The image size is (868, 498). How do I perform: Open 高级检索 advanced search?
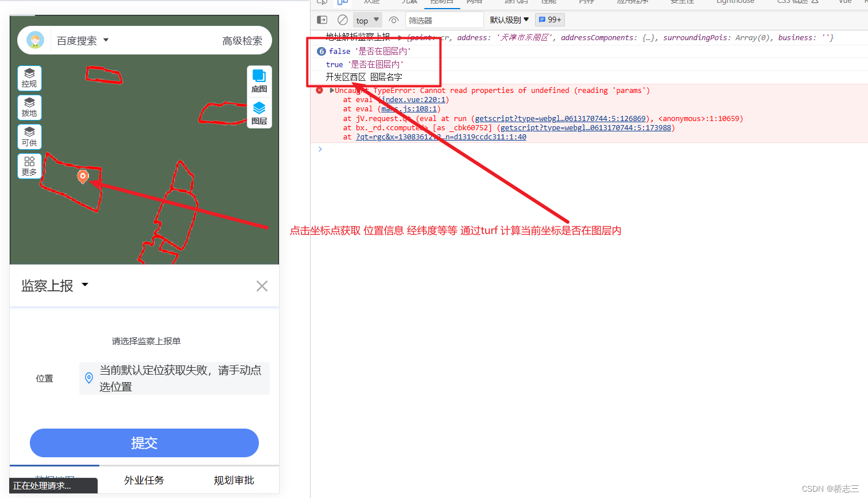click(x=242, y=41)
